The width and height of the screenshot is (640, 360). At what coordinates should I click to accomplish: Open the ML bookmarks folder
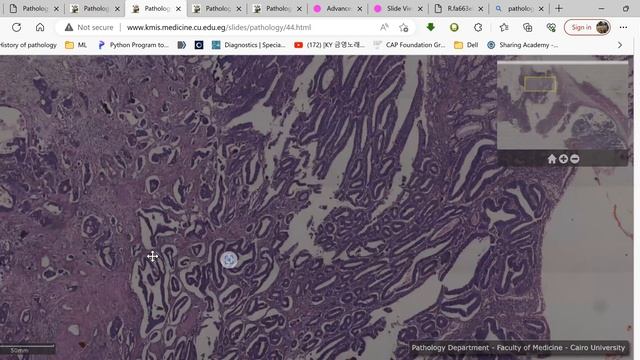click(76, 45)
